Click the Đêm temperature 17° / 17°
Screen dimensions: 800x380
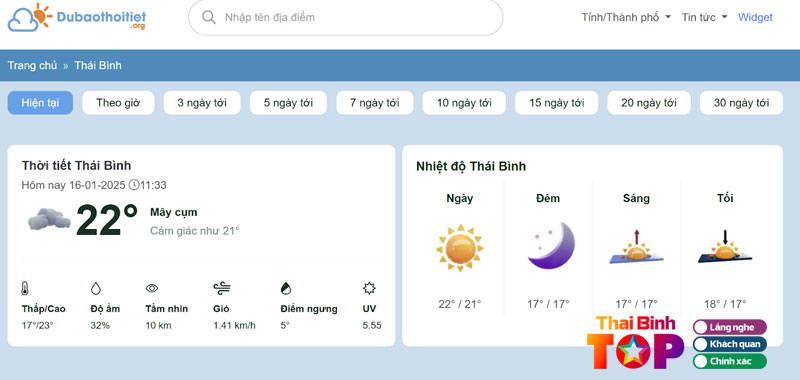pos(548,305)
